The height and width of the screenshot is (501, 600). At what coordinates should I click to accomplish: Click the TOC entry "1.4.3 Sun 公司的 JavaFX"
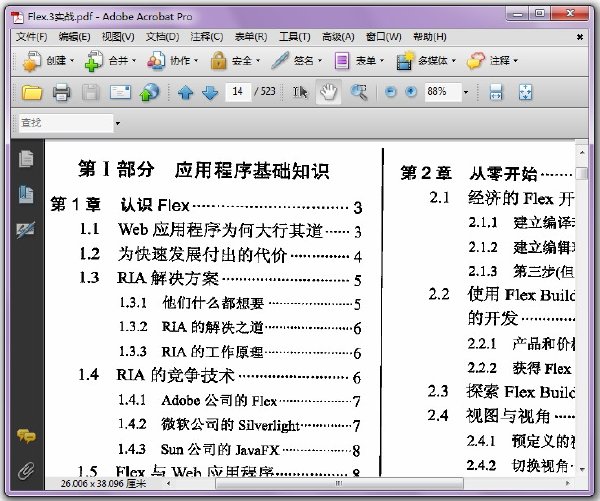(239, 449)
